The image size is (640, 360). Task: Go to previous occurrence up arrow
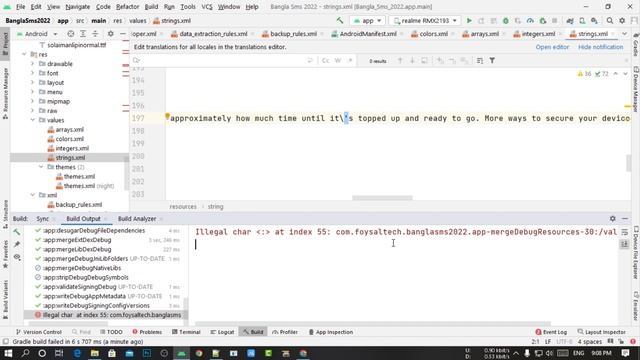click(x=400, y=60)
